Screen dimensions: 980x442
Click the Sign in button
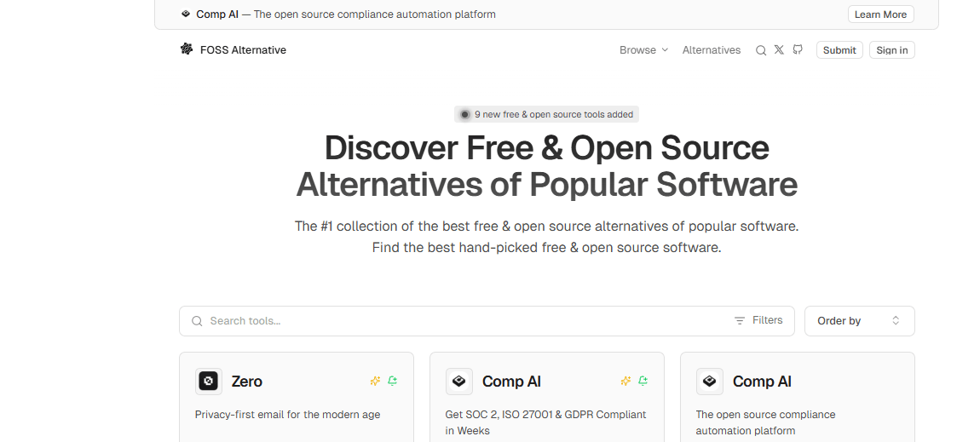pos(892,50)
